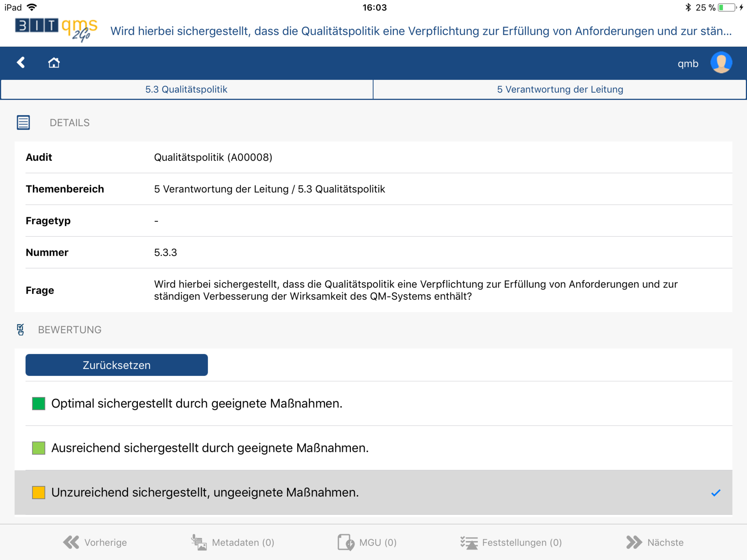Go to Vorherige question
The width and height of the screenshot is (747, 560).
point(95,542)
